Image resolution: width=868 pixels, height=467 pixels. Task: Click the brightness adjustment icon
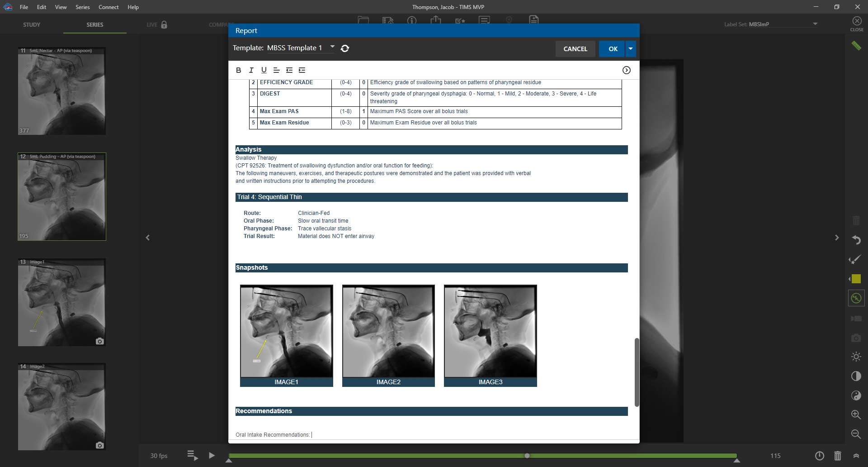click(x=856, y=357)
